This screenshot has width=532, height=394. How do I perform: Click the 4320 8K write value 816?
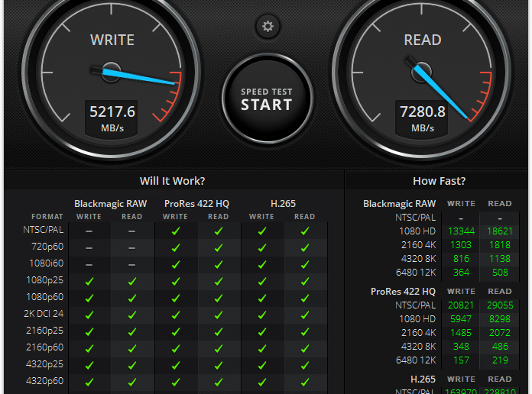(461, 259)
